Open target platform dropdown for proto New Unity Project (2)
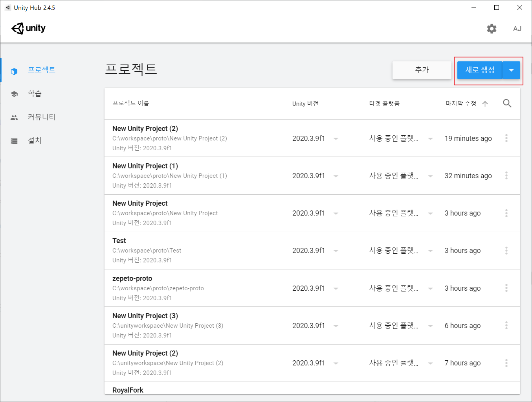 pyautogui.click(x=431, y=138)
